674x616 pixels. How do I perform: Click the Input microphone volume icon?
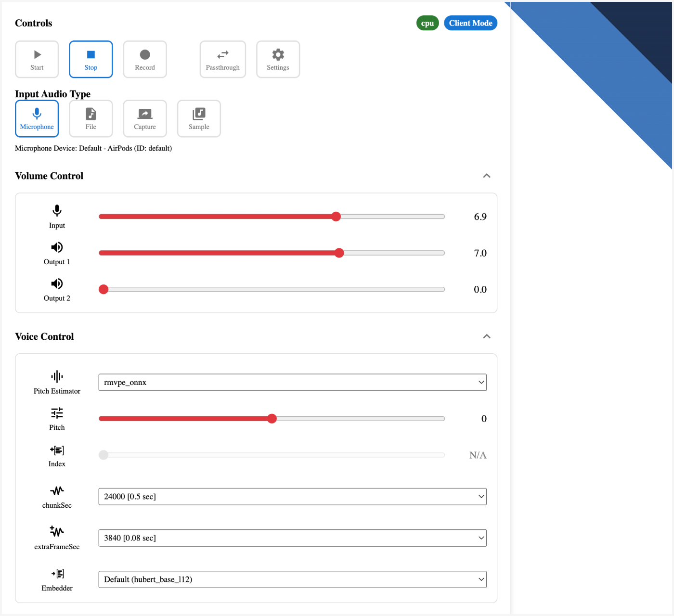coord(57,211)
